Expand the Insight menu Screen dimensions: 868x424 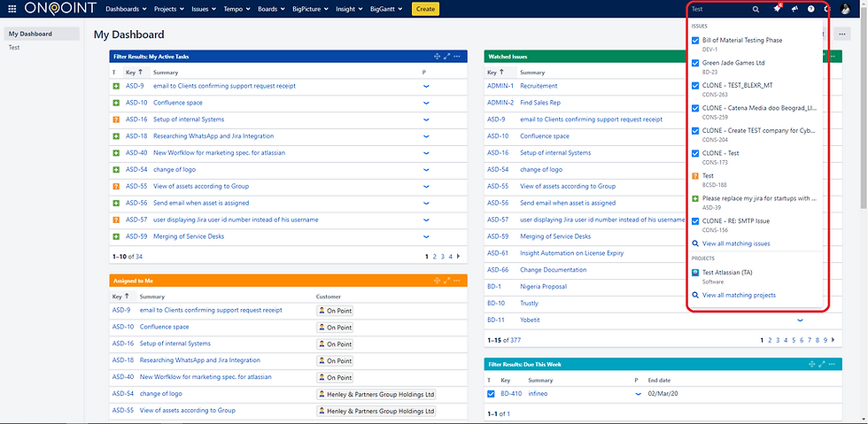[x=349, y=9]
